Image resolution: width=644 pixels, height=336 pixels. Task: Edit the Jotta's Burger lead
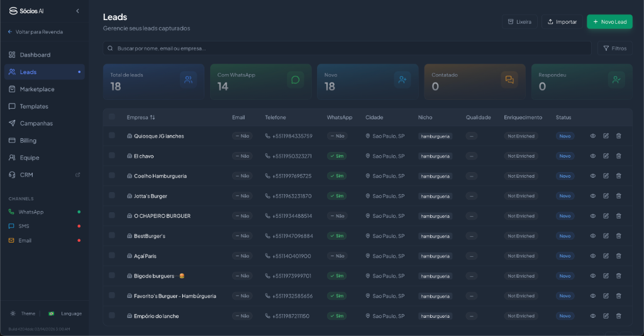pyautogui.click(x=606, y=196)
